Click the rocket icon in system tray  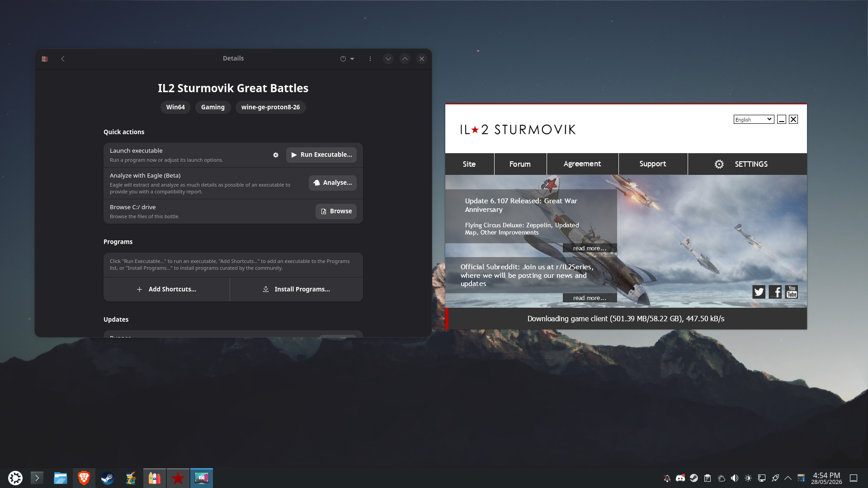775,478
